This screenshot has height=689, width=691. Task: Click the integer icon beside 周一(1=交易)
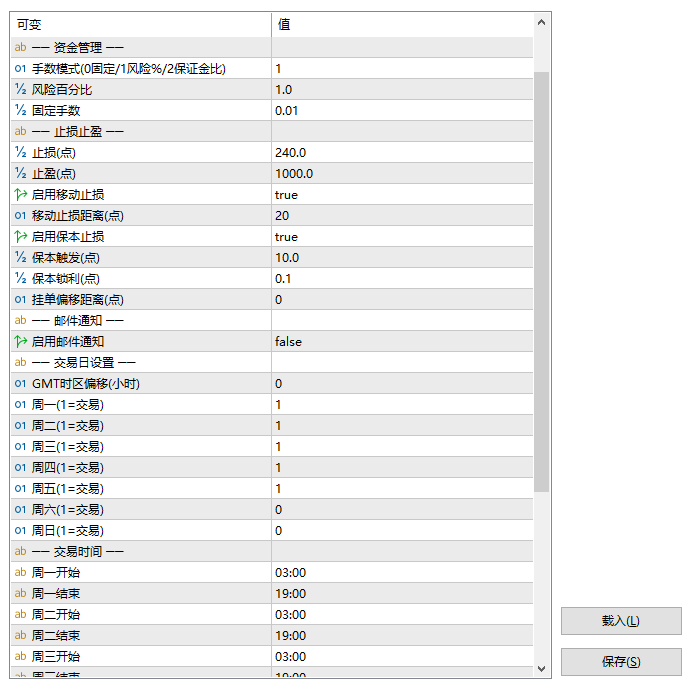coord(20,404)
